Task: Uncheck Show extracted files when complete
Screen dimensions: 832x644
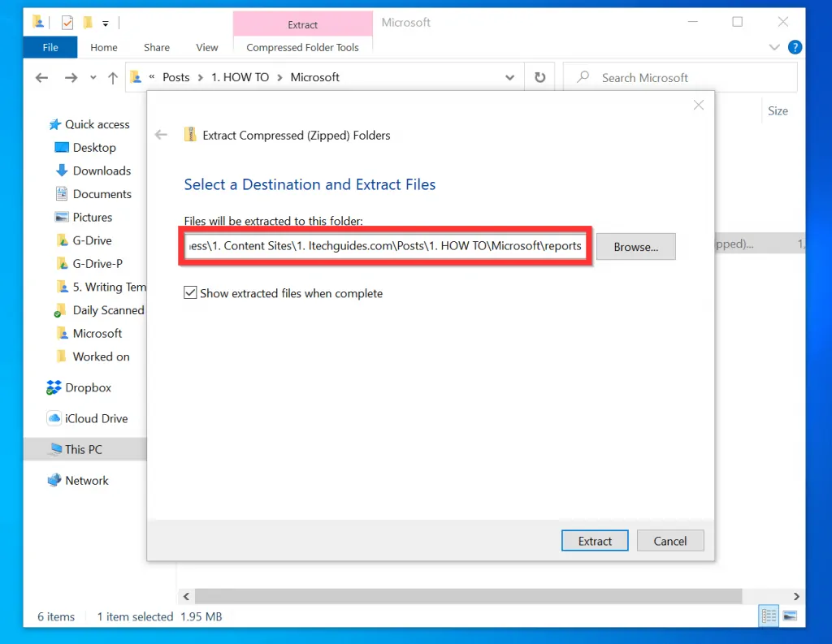Action: [190, 292]
